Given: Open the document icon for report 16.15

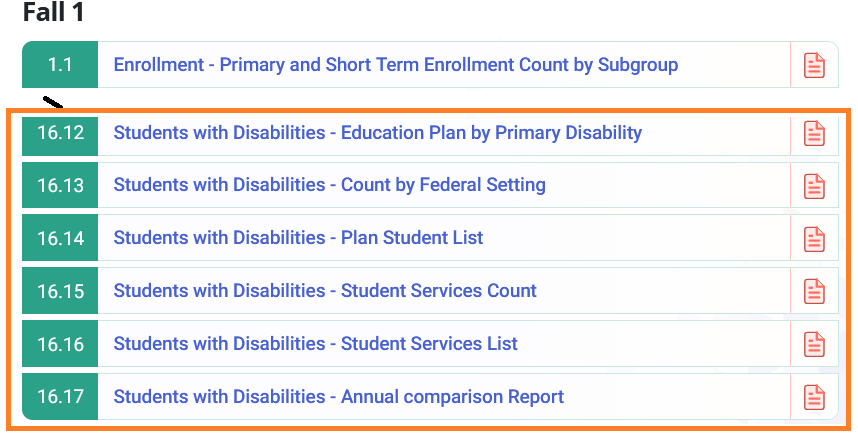Looking at the screenshot, I should [814, 291].
